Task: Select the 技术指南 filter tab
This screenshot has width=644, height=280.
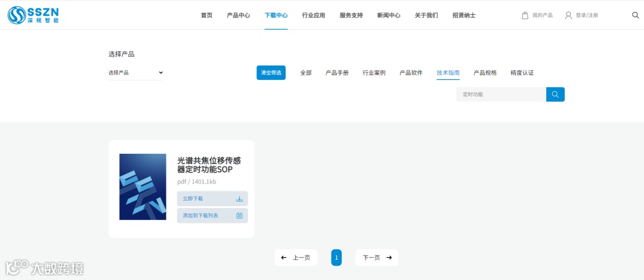Action: pyautogui.click(x=448, y=73)
